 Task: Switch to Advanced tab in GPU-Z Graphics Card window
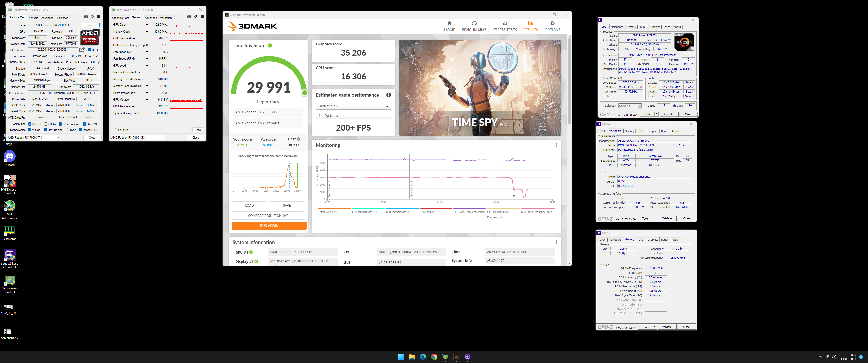(x=47, y=18)
